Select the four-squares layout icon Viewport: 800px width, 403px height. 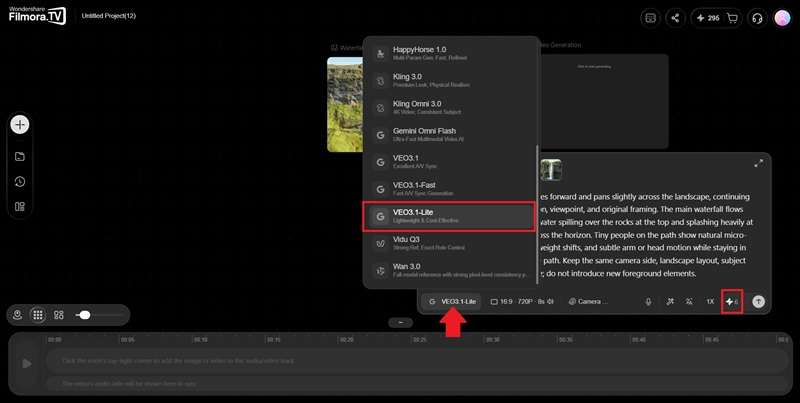tap(59, 315)
